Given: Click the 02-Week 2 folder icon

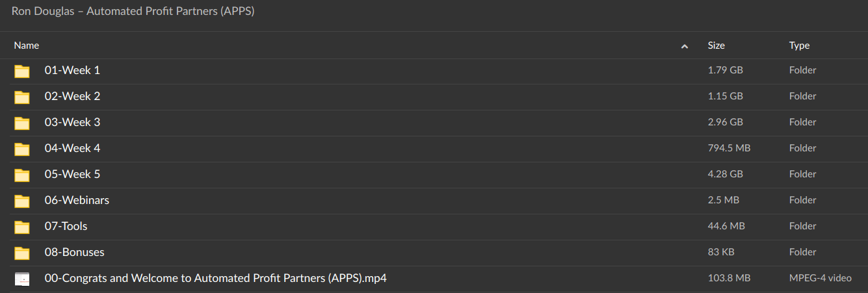Looking at the screenshot, I should coord(22,97).
